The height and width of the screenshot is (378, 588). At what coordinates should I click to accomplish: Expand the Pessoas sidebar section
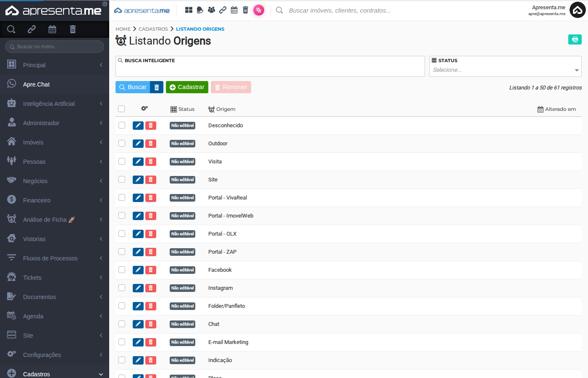[x=55, y=162]
